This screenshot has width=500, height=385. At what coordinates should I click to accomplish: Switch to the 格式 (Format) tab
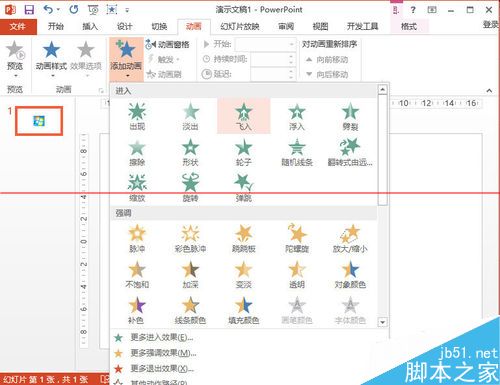click(409, 26)
